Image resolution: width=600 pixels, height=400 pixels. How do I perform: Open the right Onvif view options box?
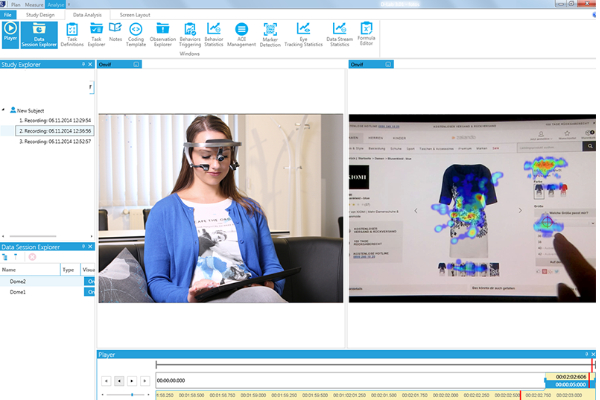tap(388, 64)
